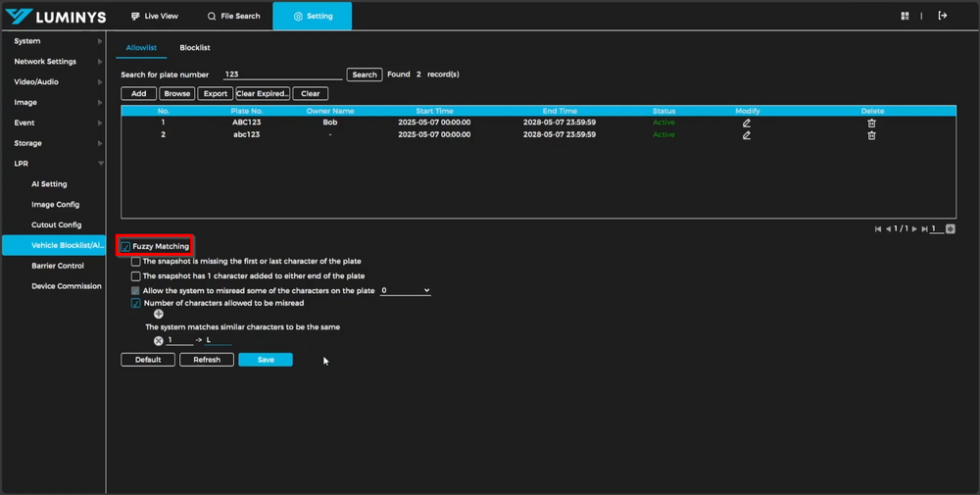The height and width of the screenshot is (495, 980).
Task: Select Barrier Control in the sidebar
Action: click(x=58, y=266)
